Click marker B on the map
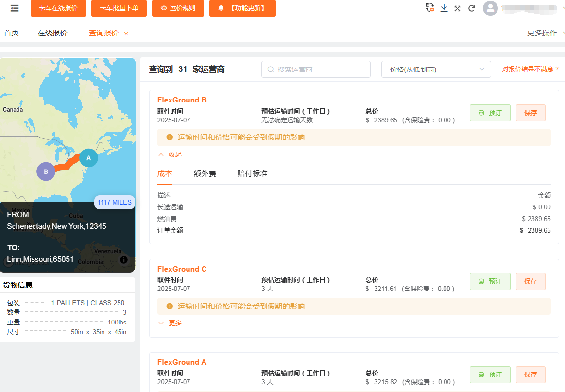Screen dimensions: 565x392 coord(46,171)
